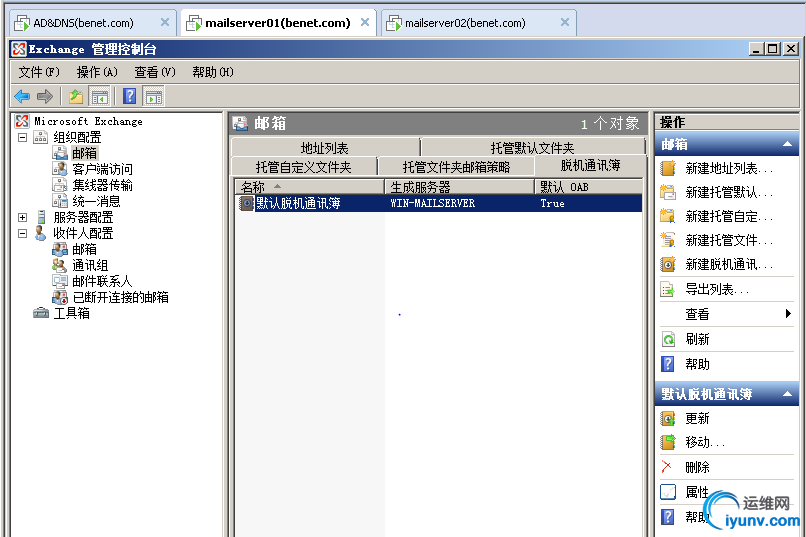Open the 文件(F) menu

point(39,72)
